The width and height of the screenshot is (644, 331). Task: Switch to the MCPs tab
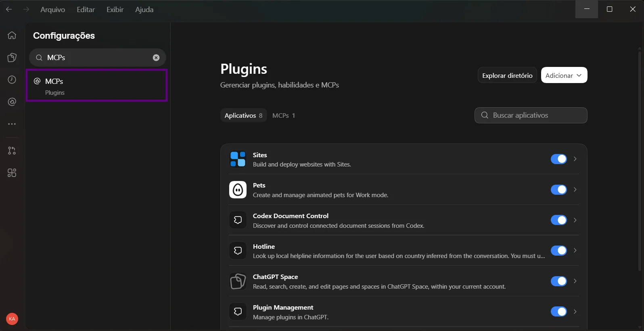pyautogui.click(x=284, y=115)
